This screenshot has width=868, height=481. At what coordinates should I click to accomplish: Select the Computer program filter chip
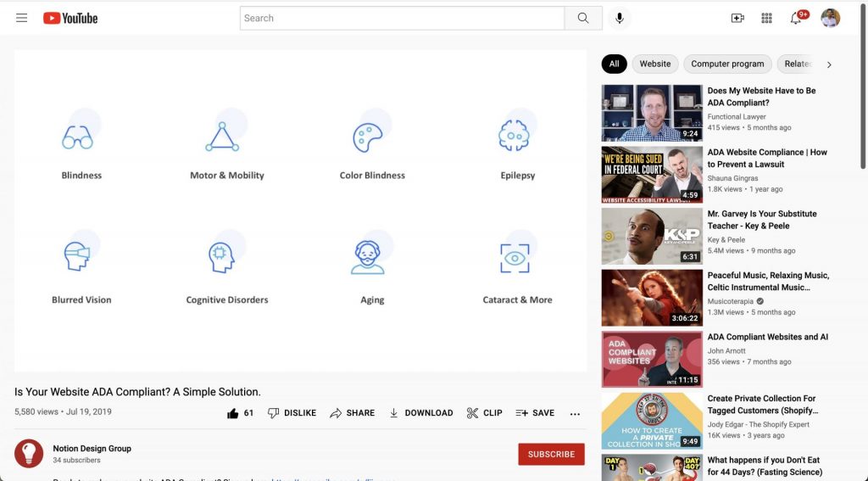(727, 64)
